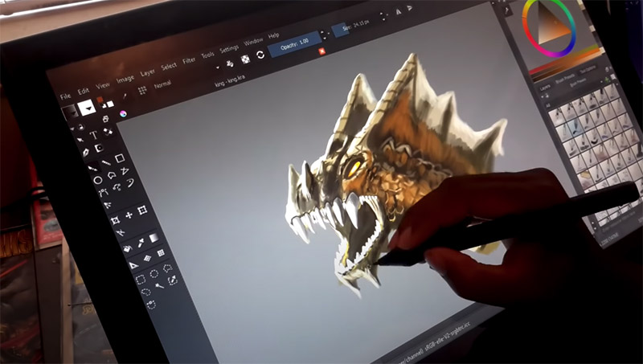Increase brush size with stepper arrow

click(383, 14)
